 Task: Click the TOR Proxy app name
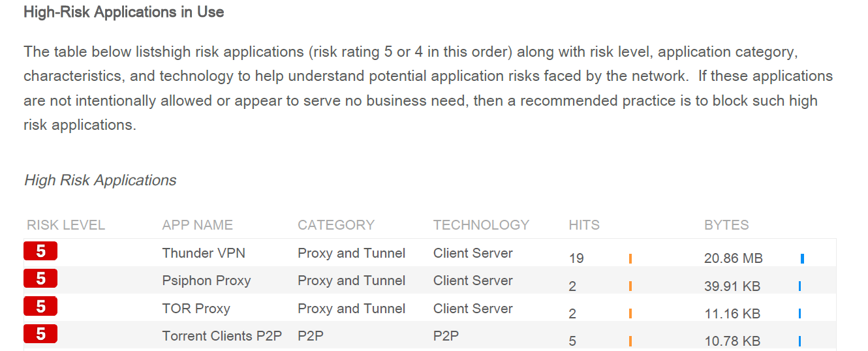click(196, 309)
